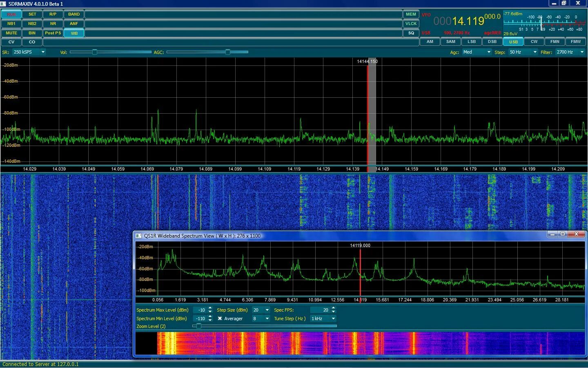This screenshot has width=588, height=368.
Task: Click the R/P record/play button
Action: (53, 14)
